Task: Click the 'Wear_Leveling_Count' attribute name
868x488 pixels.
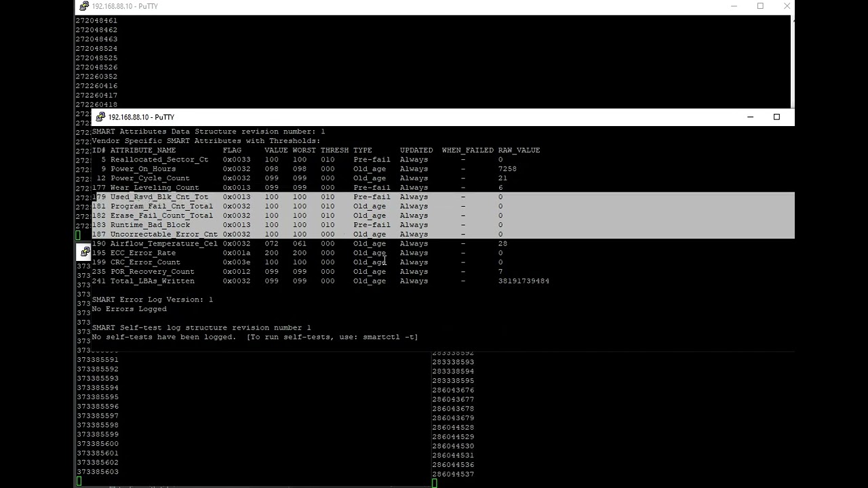Action: (155, 188)
